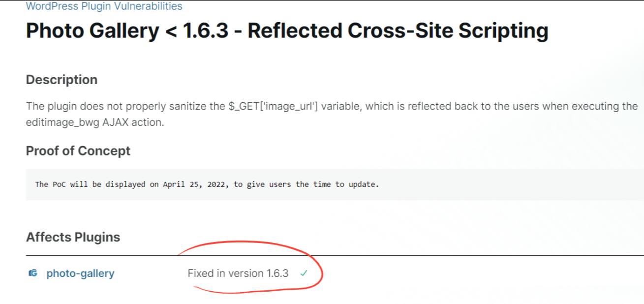Click the '< 1.6.3' version in the title

199,31
